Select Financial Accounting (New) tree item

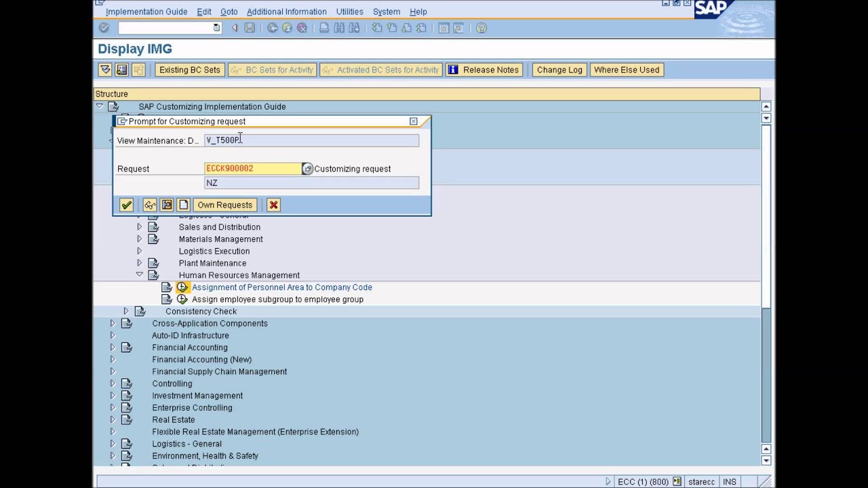(201, 359)
